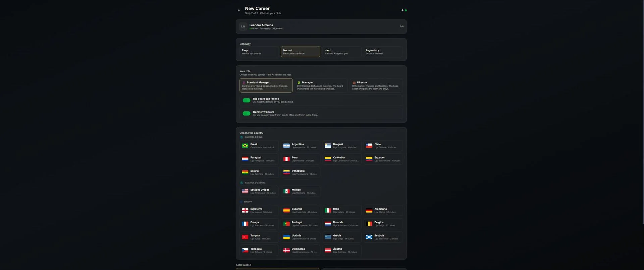Click the Chile flag icon

pos(369,146)
